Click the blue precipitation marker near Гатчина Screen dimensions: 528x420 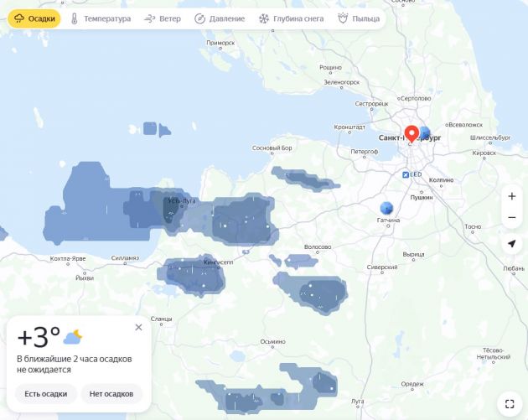coord(386,208)
